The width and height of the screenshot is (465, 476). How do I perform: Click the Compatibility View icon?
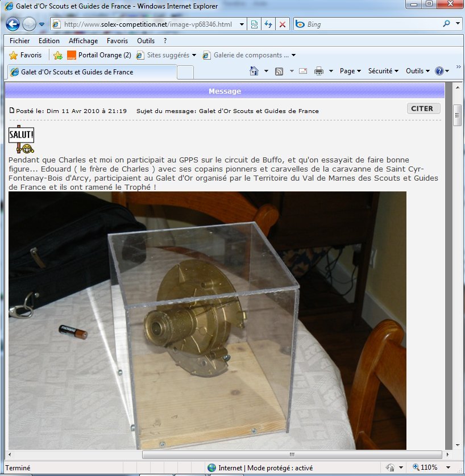[x=254, y=24]
